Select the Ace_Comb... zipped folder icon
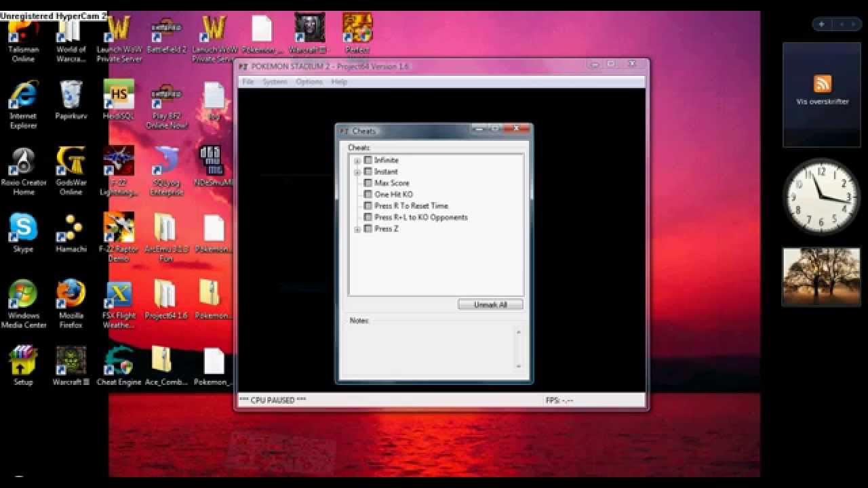Screen dimensions: 868x488 tap(166, 366)
